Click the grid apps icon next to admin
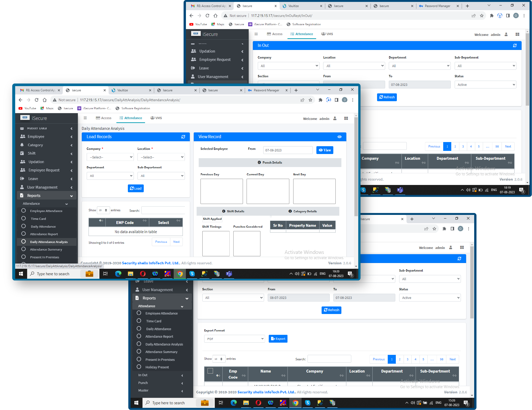Viewport: 532px width, 410px height. point(346,118)
